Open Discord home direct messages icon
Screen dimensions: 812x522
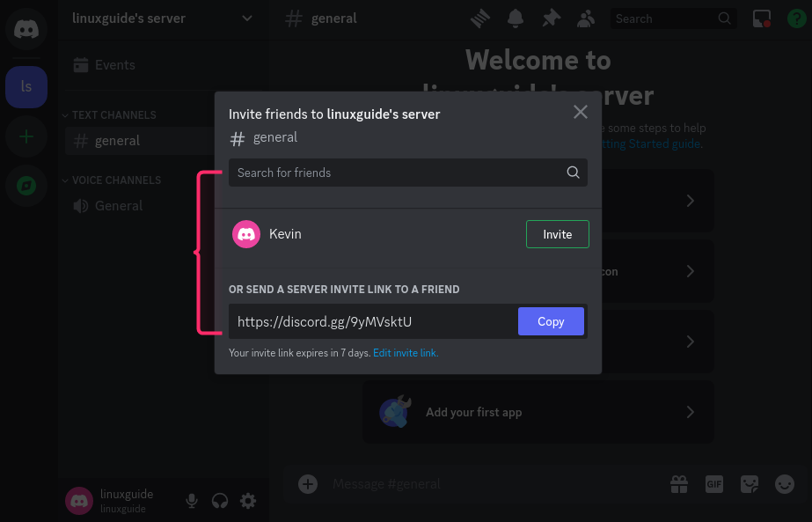click(x=26, y=27)
